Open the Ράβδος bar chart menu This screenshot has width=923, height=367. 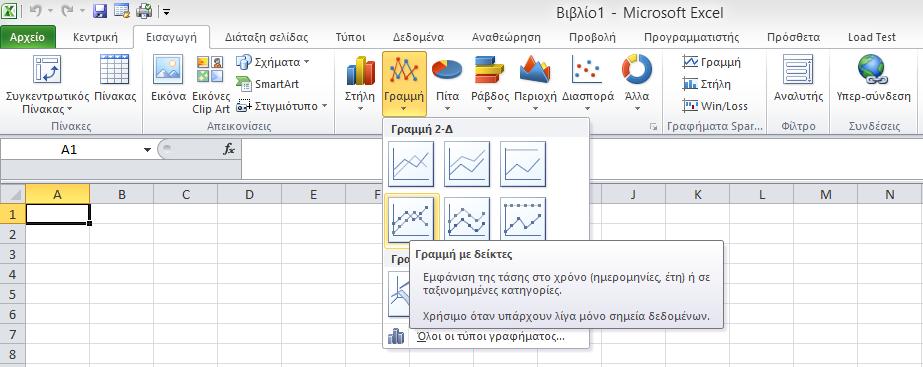coord(490,84)
